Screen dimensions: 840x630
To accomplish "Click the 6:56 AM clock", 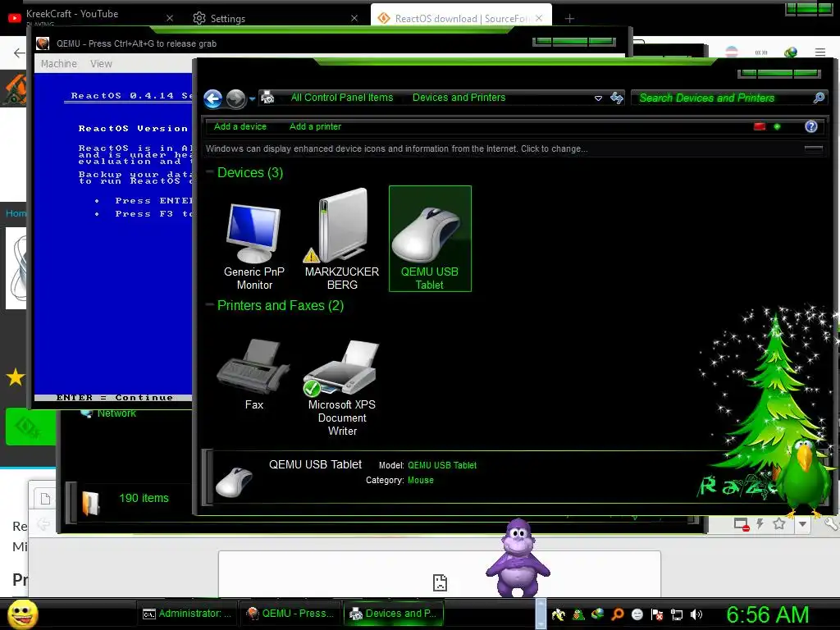I will coord(768,614).
